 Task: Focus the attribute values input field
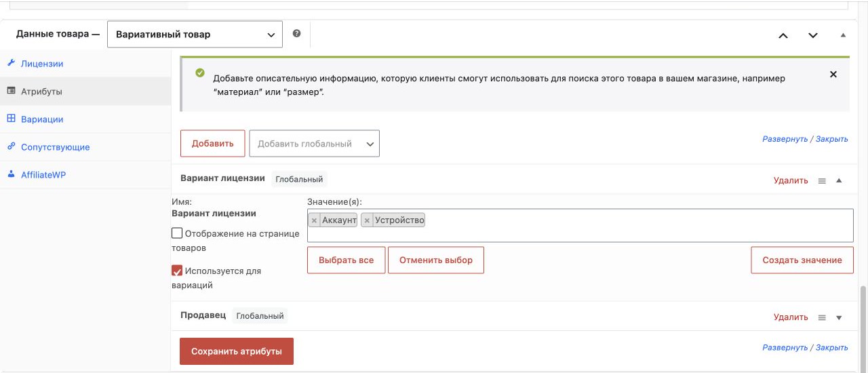point(580,225)
